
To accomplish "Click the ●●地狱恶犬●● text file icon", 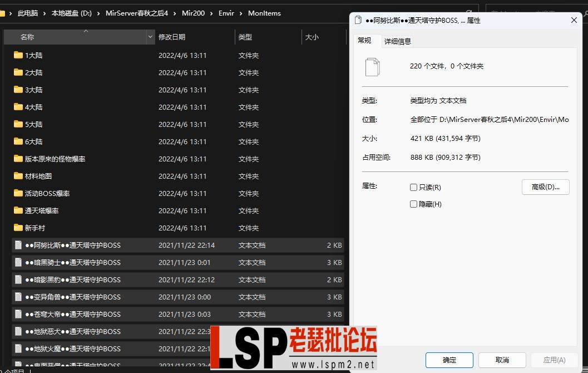I will point(18,331).
